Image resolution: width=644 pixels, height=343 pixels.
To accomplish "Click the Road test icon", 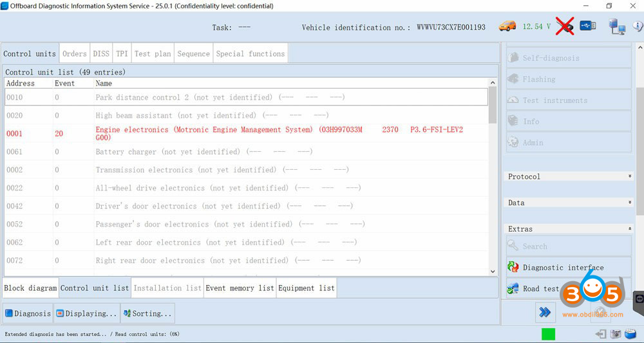I will point(513,288).
